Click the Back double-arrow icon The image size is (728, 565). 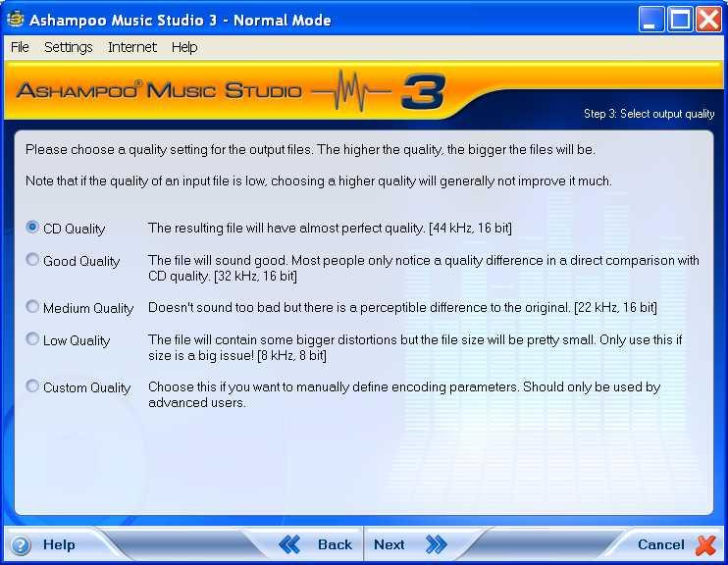pyautogui.click(x=289, y=544)
